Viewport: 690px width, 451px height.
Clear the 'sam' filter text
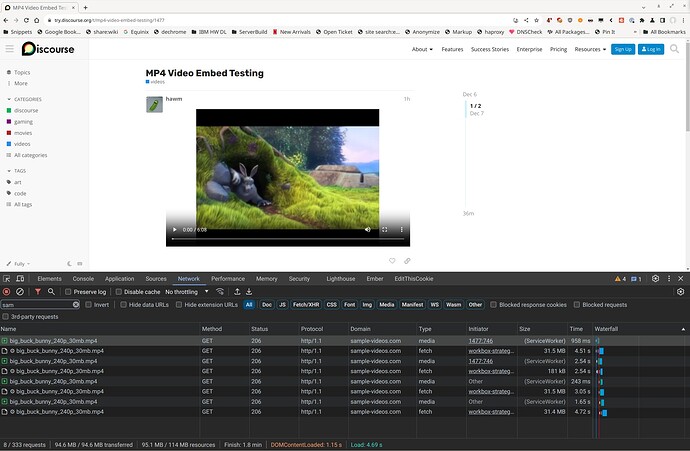coord(76,304)
